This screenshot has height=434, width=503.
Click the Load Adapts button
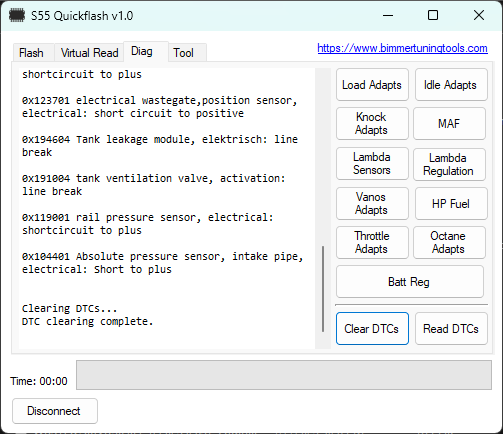[x=372, y=85]
